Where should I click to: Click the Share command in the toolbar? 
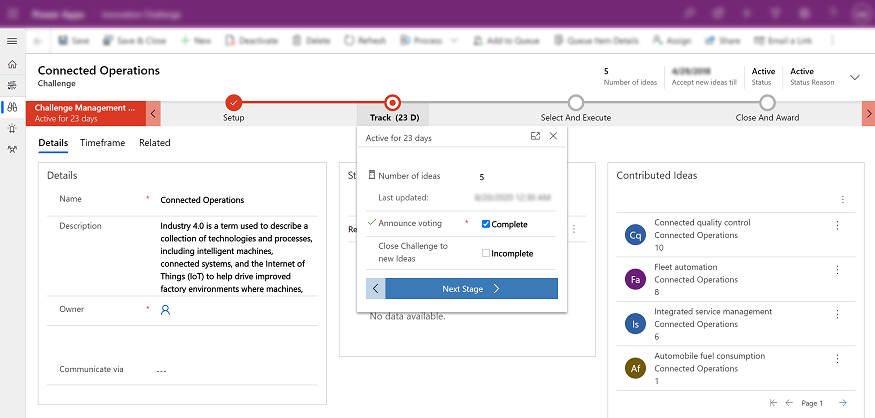coord(722,41)
